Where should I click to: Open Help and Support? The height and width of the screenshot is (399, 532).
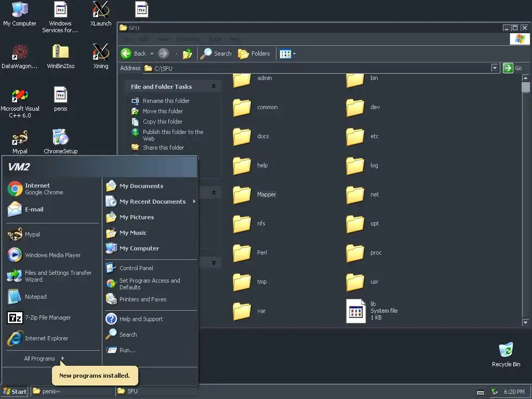[134, 319]
